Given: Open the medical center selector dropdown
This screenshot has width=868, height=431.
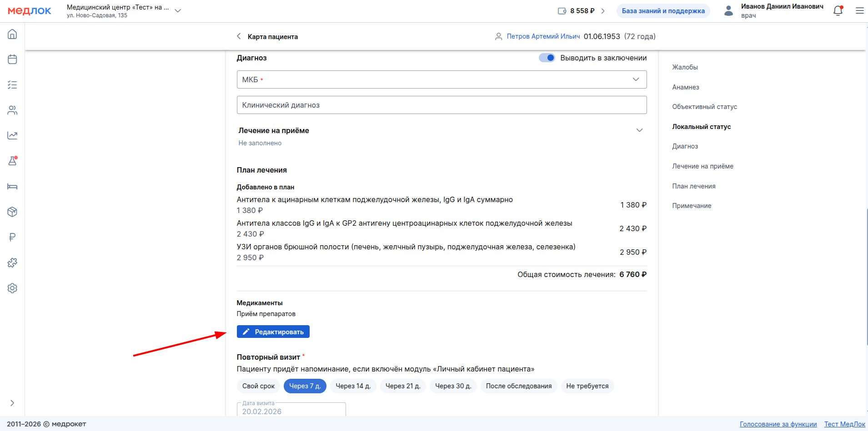Looking at the screenshot, I should (178, 11).
